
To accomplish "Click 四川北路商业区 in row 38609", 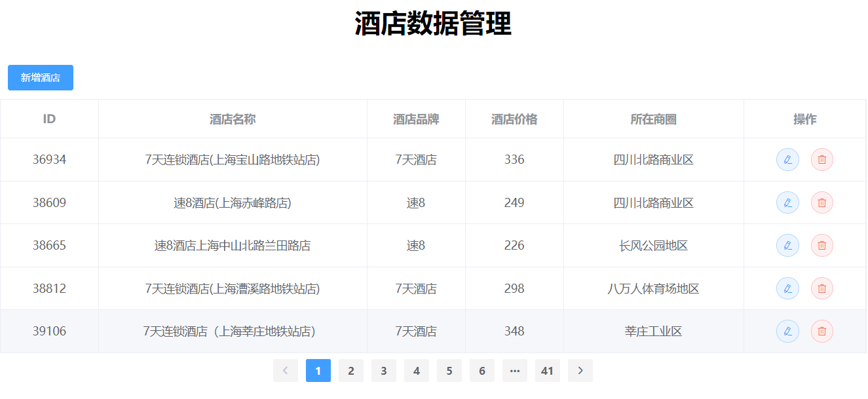I will tap(654, 202).
